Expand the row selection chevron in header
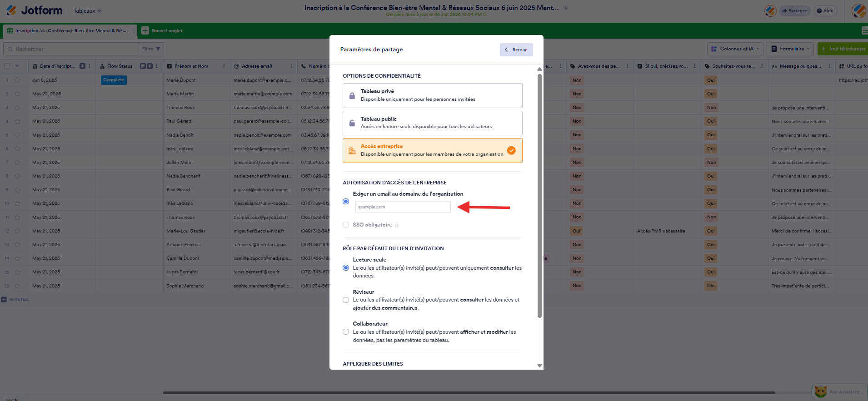The height and width of the screenshot is (401, 868). pos(17,66)
